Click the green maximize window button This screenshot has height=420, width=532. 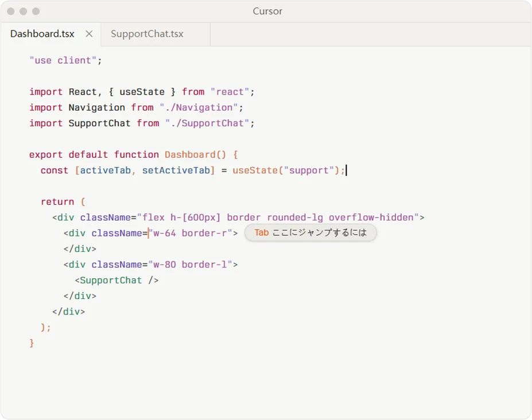coord(36,11)
